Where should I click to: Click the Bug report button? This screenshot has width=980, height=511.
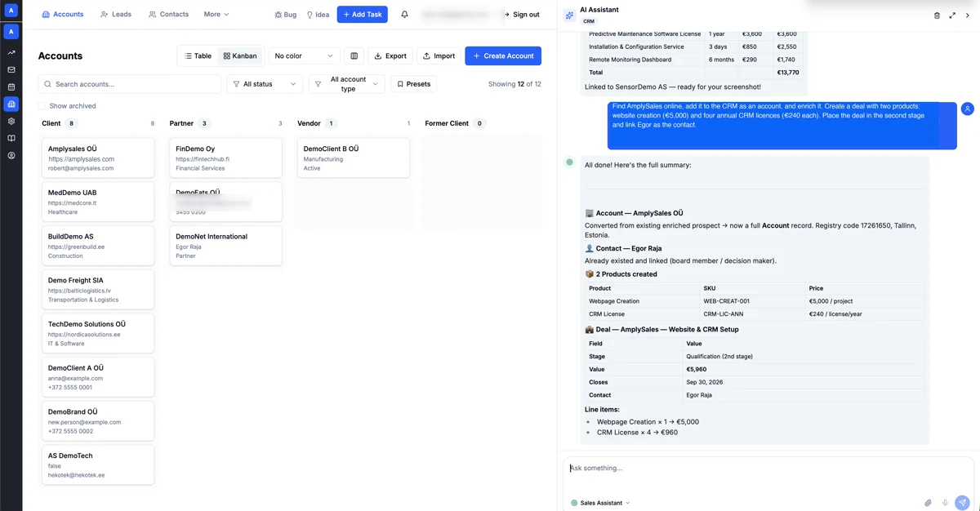[x=286, y=15]
